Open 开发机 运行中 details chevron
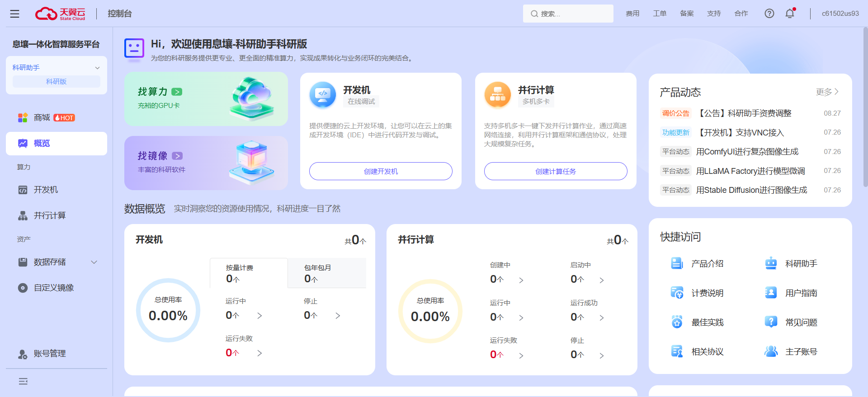The height and width of the screenshot is (397, 868). 259,316
